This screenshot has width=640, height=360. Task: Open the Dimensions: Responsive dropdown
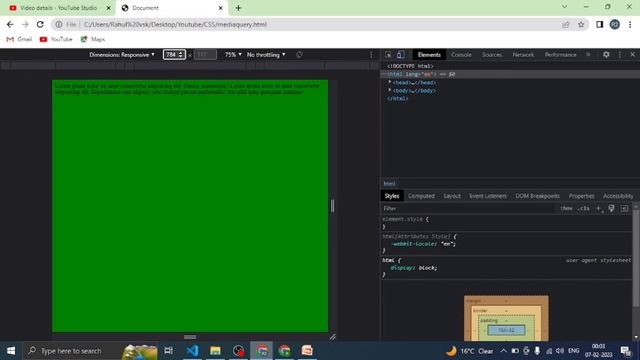click(122, 55)
